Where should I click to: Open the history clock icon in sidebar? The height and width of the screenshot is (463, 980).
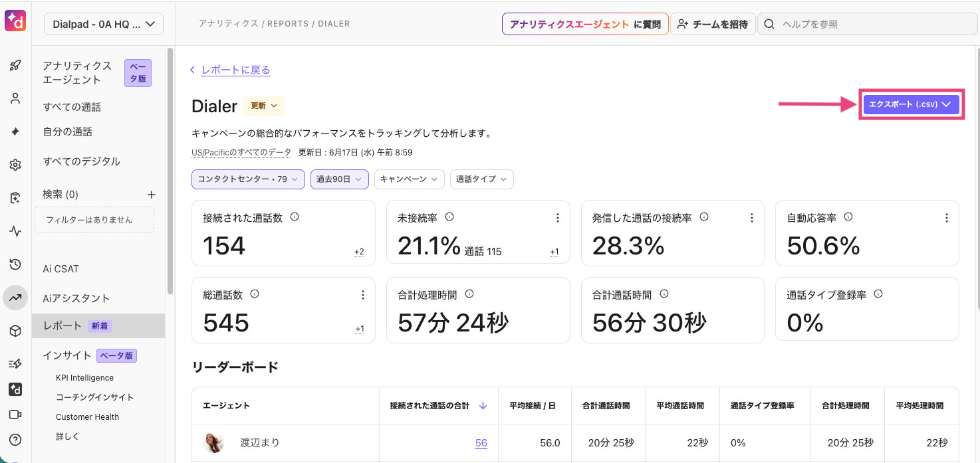[15, 264]
